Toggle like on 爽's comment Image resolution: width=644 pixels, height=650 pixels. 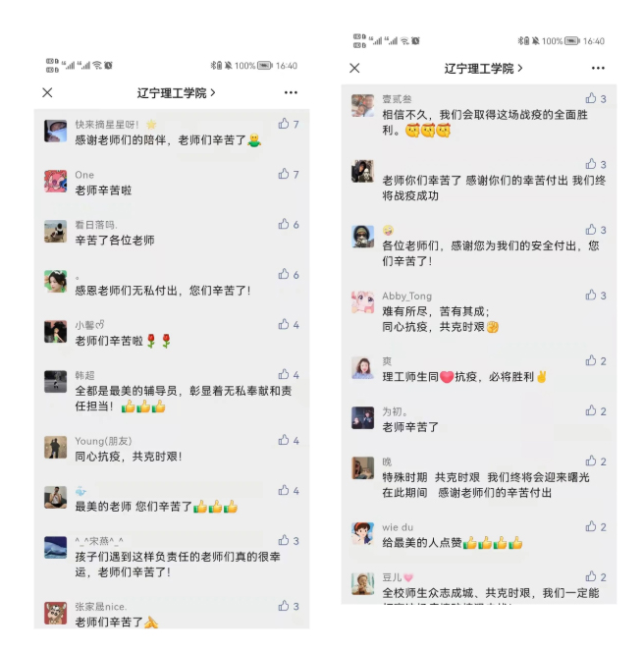591,360
